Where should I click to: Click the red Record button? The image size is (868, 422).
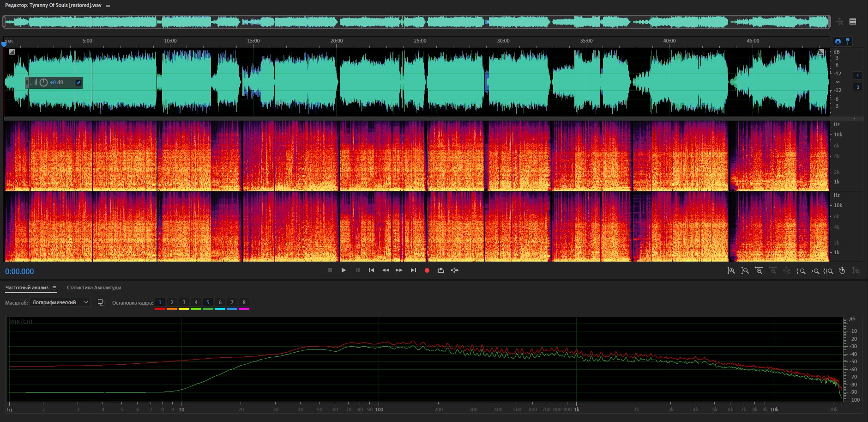click(427, 270)
